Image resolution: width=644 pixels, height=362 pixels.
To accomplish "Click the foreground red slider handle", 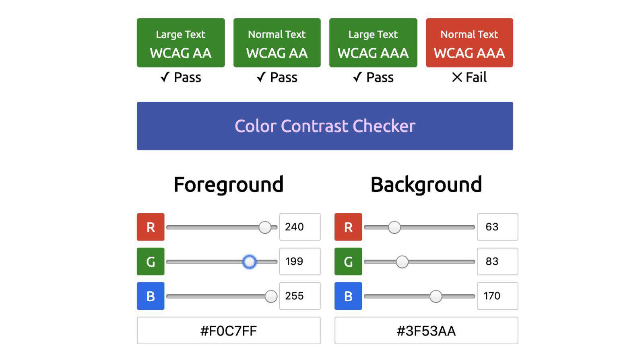I will (265, 227).
